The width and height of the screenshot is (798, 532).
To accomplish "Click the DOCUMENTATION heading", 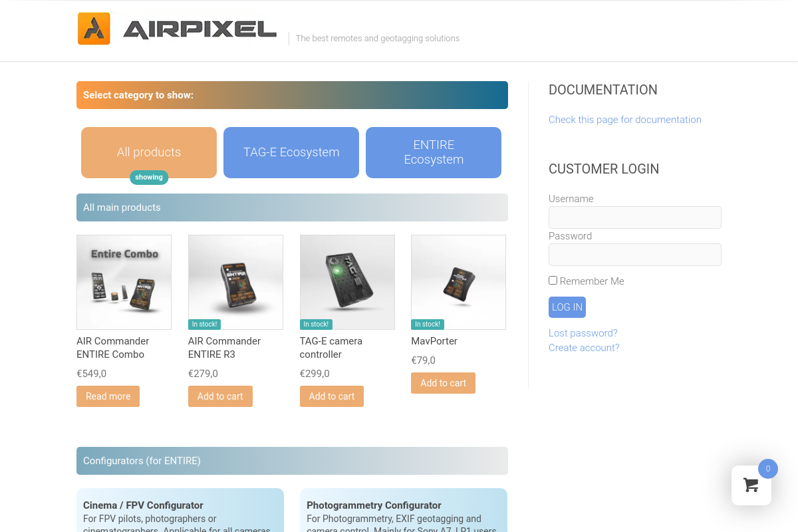I will click(603, 90).
